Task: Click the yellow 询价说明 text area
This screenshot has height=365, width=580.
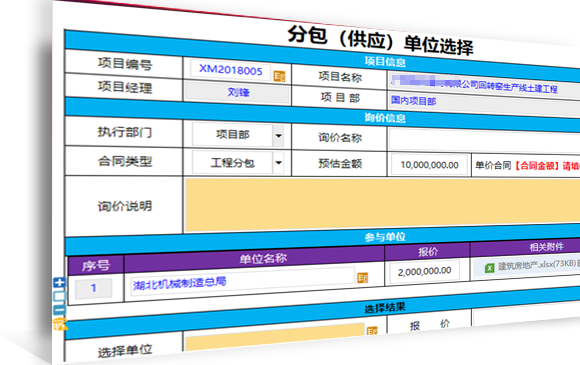Action: tap(382, 204)
